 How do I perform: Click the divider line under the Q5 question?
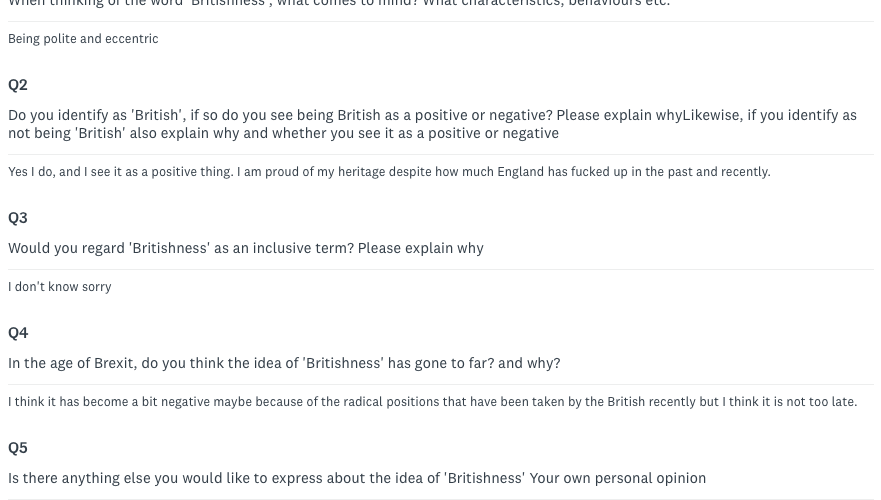(440, 498)
